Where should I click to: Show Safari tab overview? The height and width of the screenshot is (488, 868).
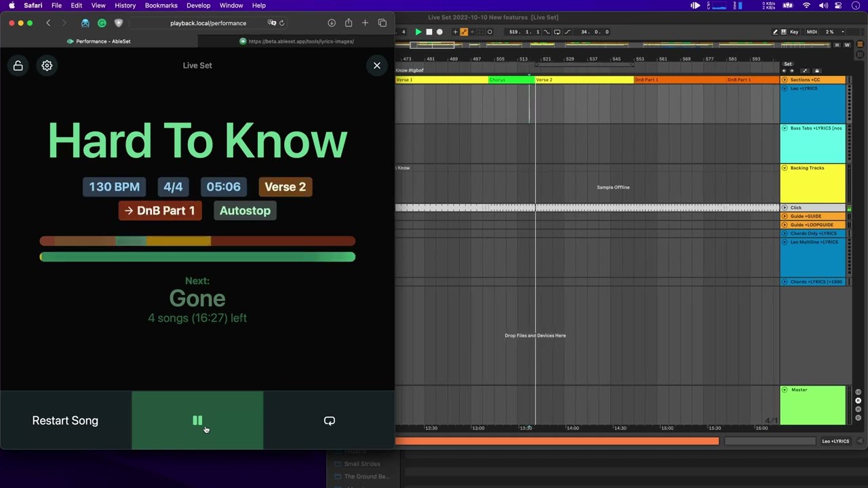382,23
